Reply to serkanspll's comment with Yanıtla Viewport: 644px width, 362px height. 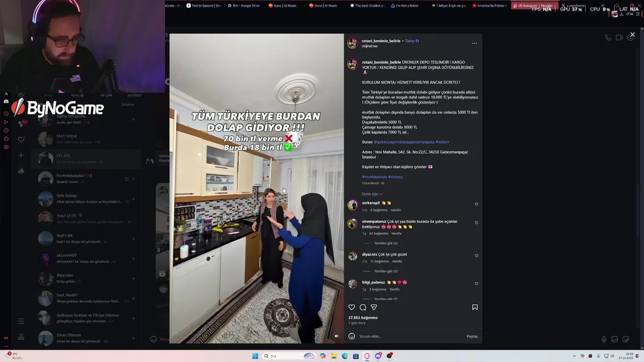coord(396,210)
